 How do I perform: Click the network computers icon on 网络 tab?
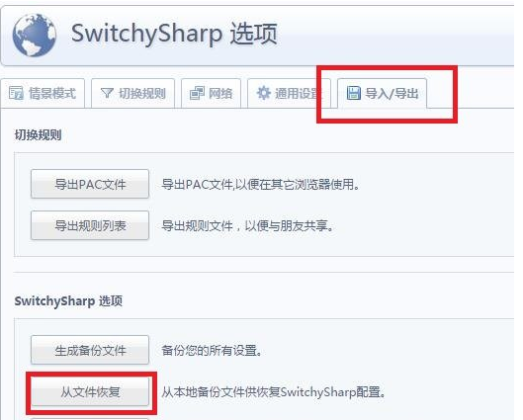(197, 93)
